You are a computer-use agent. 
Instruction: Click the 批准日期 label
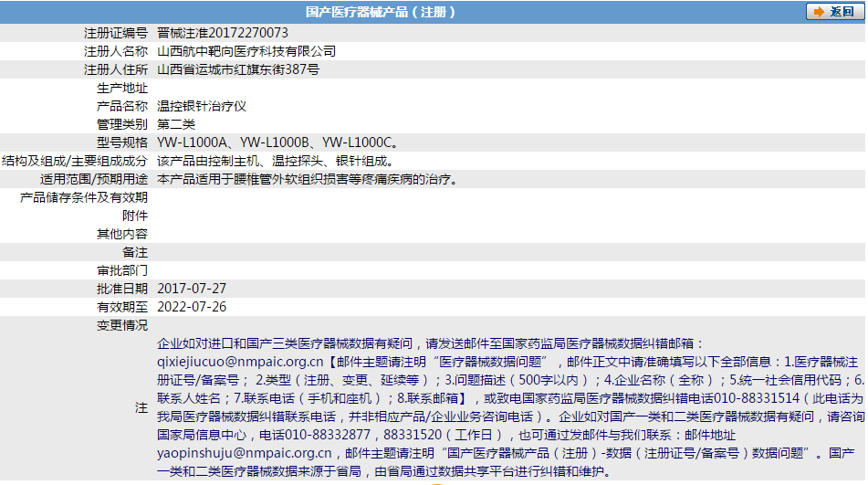click(x=122, y=289)
